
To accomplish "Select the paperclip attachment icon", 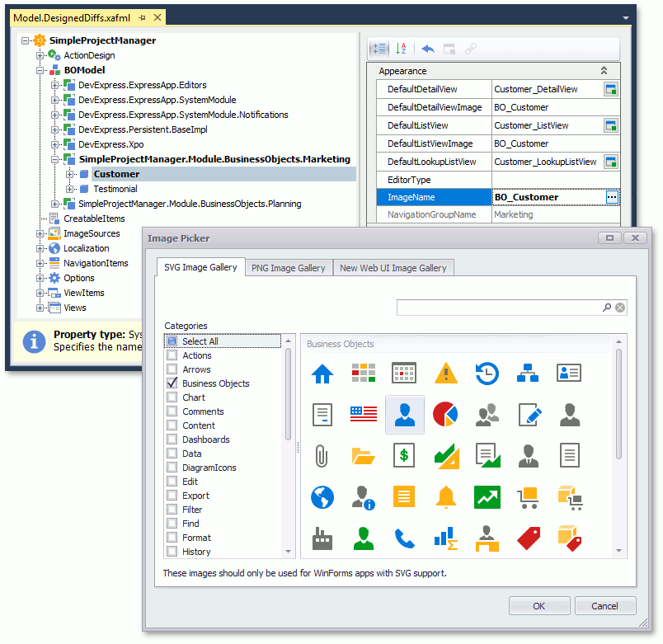I will (322, 455).
